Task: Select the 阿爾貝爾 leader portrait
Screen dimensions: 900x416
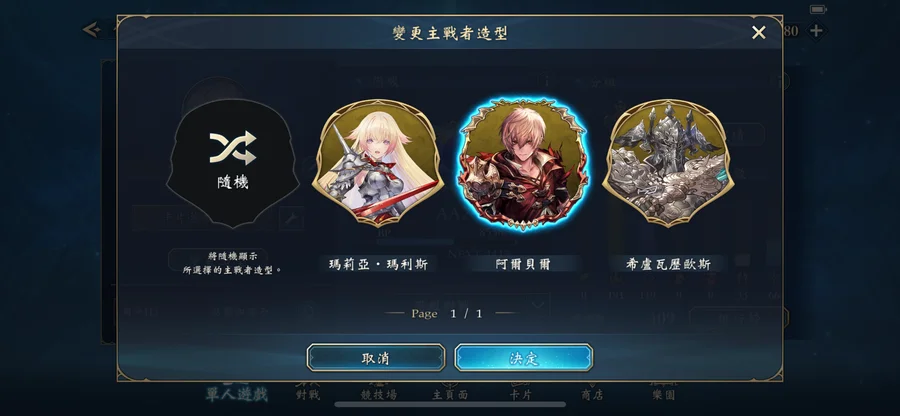Action: (523, 164)
